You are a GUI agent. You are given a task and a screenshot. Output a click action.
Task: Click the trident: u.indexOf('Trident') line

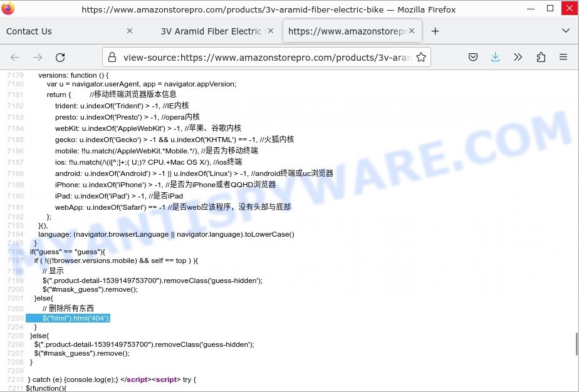[x=122, y=106]
